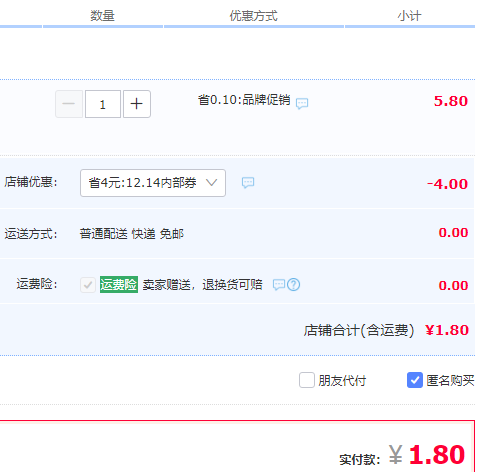Click 优惠方式 column header
Viewport: 477px width, 472px height.
pyautogui.click(x=253, y=16)
